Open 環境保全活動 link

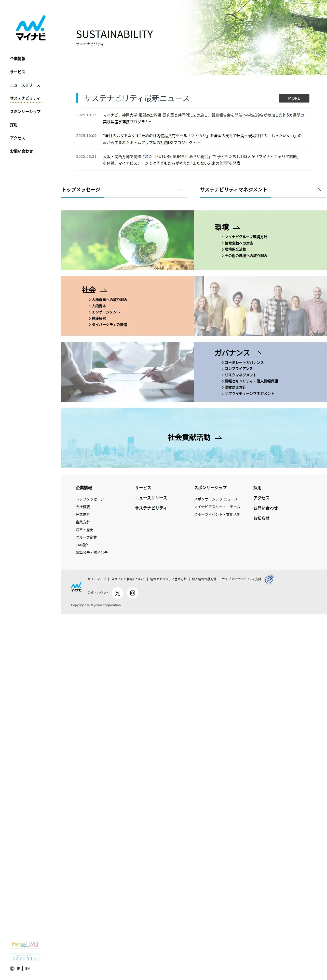235,250
